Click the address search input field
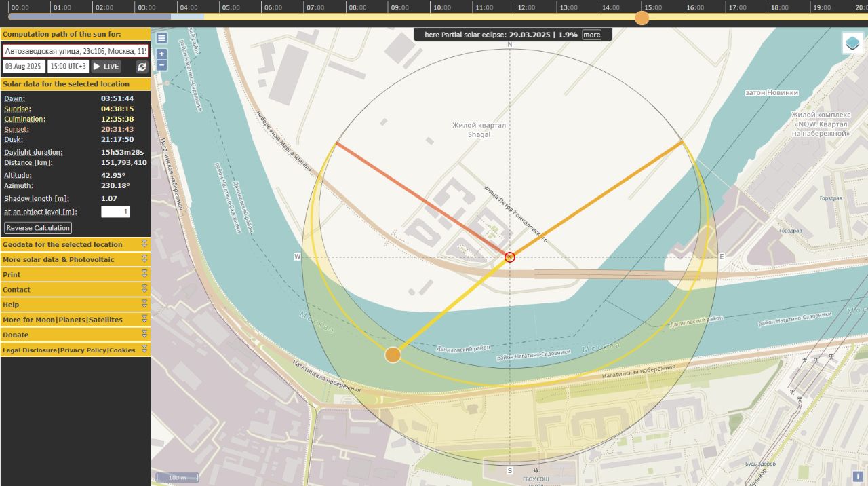868x486 pixels. 75,51
